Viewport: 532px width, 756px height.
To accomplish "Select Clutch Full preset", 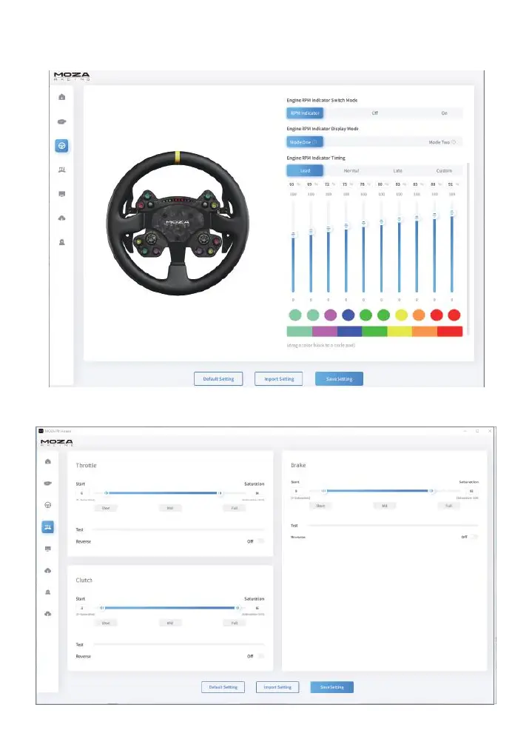I will [235, 623].
